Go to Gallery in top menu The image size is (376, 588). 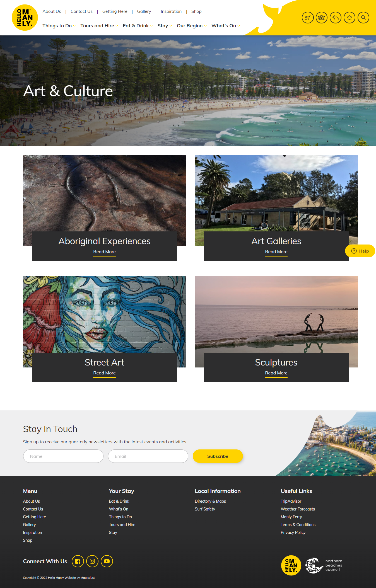click(x=144, y=11)
